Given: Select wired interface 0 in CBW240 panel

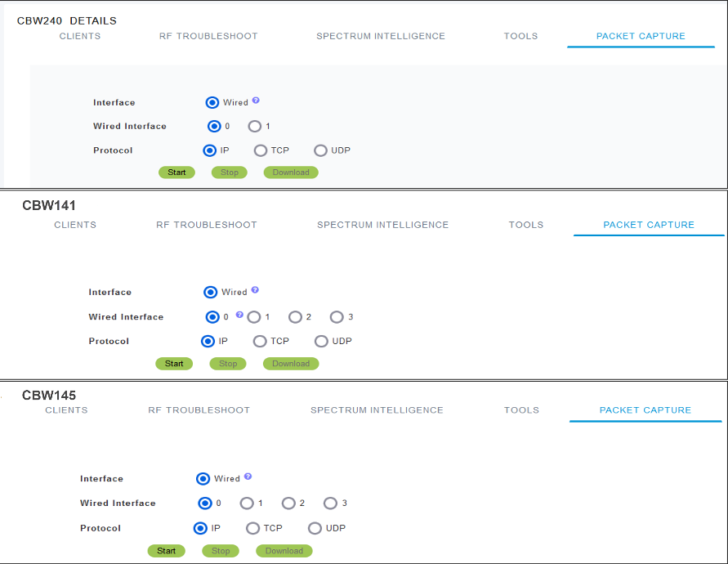Looking at the screenshot, I should pos(214,127).
